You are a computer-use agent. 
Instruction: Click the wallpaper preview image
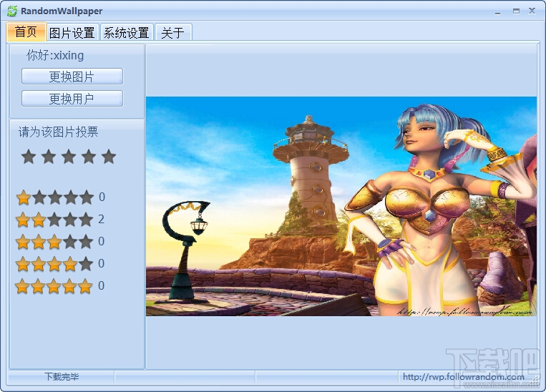click(341, 207)
